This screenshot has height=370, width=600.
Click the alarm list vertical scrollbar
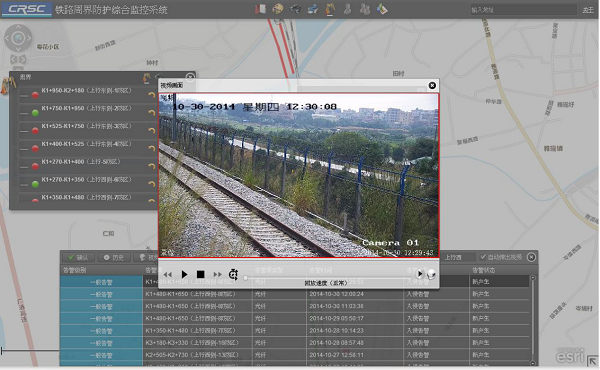[x=533, y=320]
